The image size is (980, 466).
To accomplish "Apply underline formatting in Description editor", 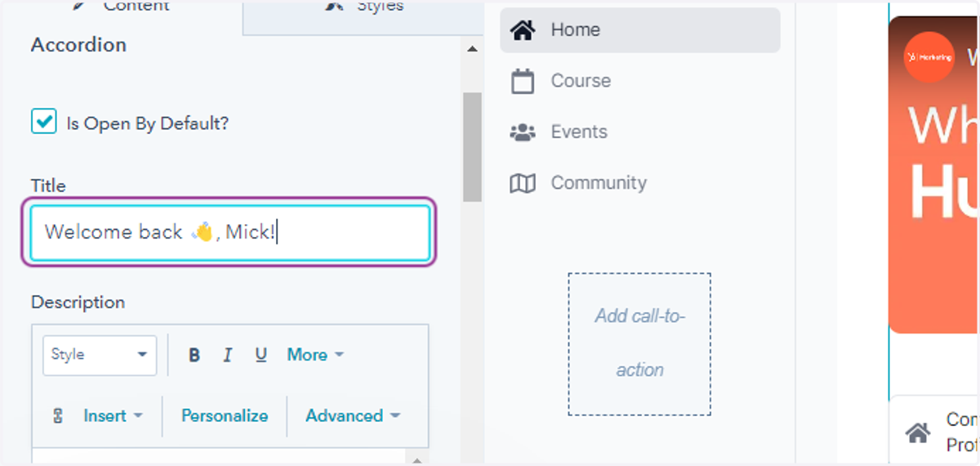I will point(261,355).
